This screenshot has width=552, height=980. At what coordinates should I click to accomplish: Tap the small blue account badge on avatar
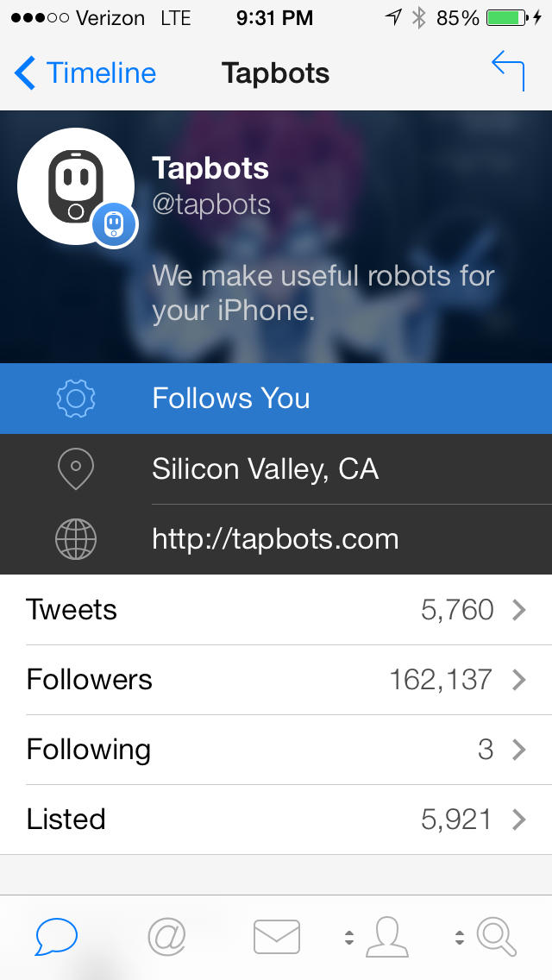[x=115, y=226]
